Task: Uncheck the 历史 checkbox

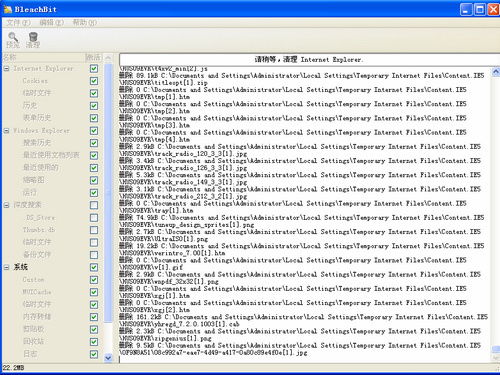Action: 94,106
